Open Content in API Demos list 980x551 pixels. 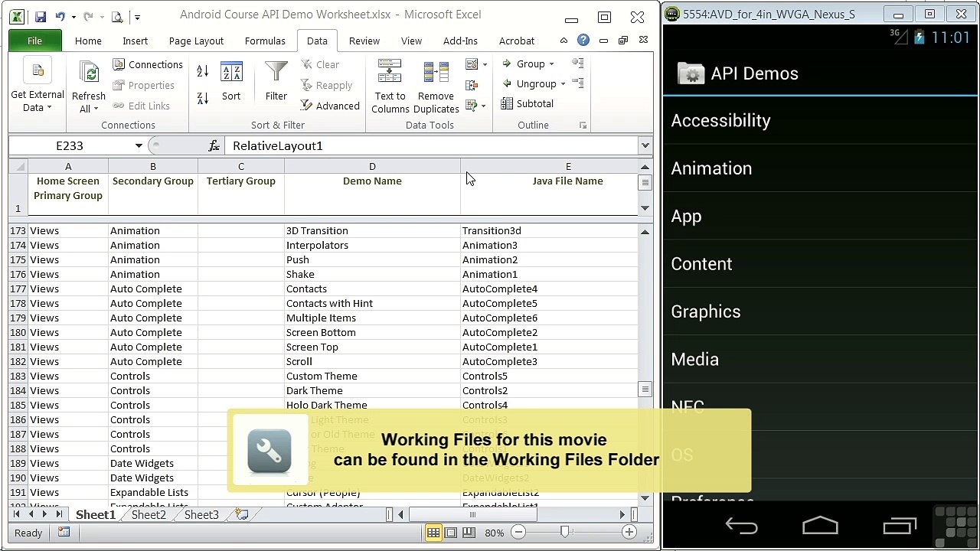(x=820, y=264)
